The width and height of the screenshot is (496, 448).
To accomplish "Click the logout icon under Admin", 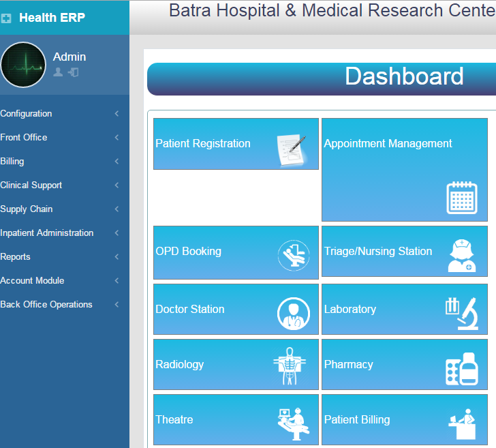I will (x=74, y=72).
